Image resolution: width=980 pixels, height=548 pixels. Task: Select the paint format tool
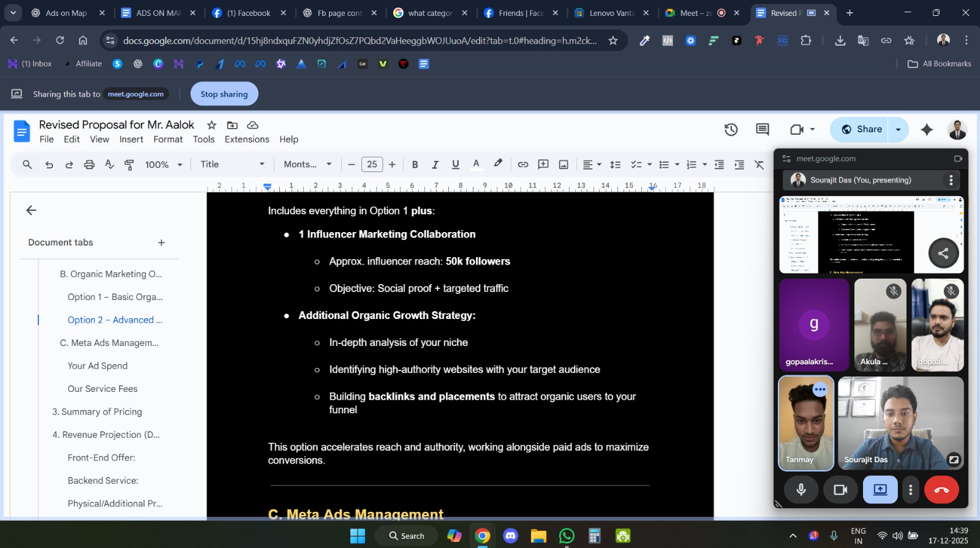(129, 164)
